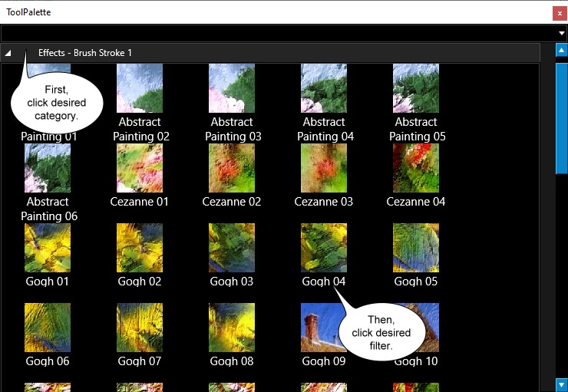Pick the Gogh 05 filter thumbnail
Image resolution: width=568 pixels, height=392 pixels.
(x=416, y=248)
